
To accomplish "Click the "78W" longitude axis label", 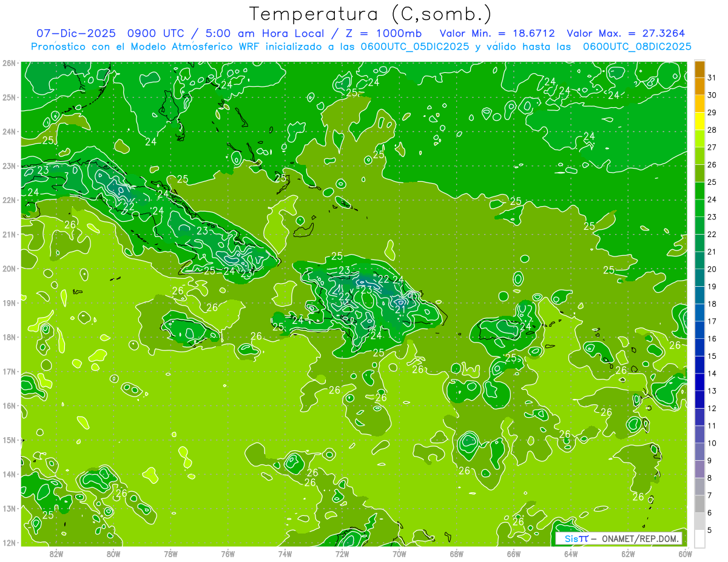I will click(x=170, y=554).
